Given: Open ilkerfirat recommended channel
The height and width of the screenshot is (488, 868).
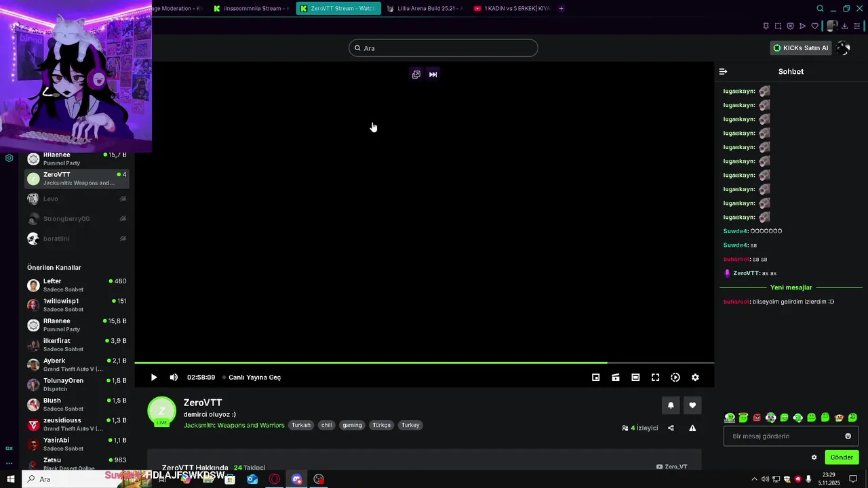Looking at the screenshot, I should (77, 345).
